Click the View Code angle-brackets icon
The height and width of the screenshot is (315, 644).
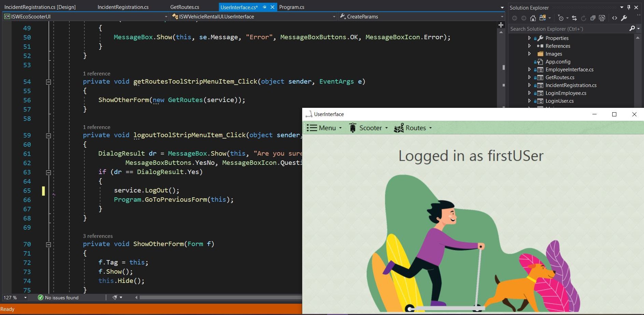[x=615, y=18]
